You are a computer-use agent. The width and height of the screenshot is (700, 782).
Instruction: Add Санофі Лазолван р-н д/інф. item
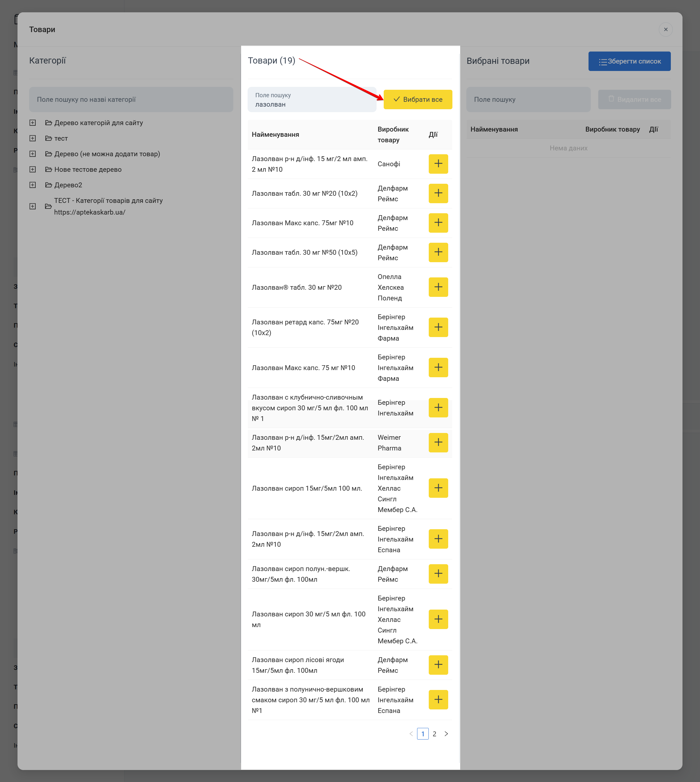pos(438,164)
